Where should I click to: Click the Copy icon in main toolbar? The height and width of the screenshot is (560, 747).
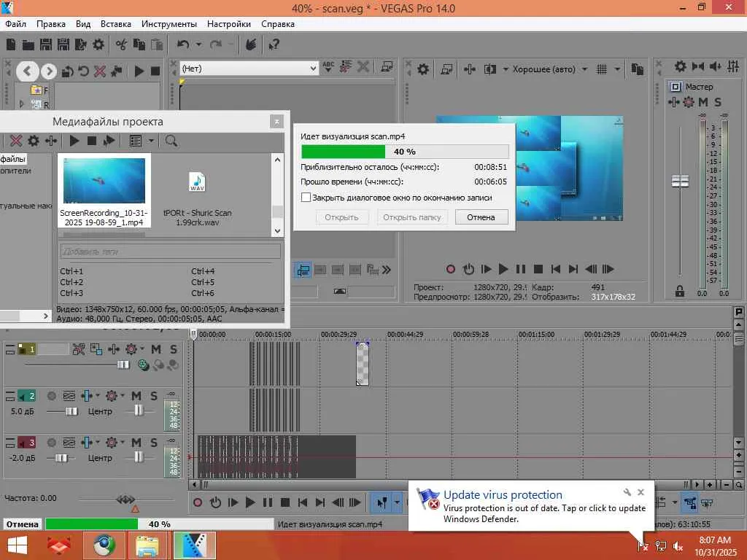click(x=139, y=44)
